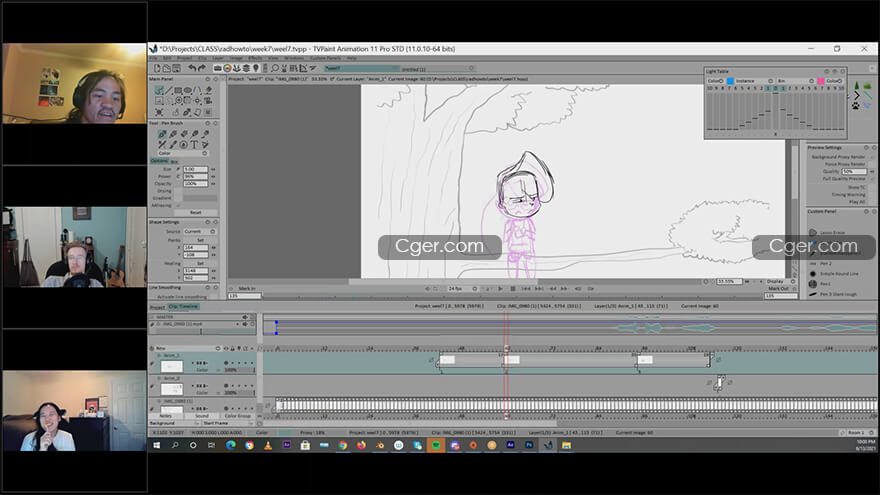Click the Notes button below the layers
Image resolution: width=880 pixels, height=495 pixels.
point(165,416)
